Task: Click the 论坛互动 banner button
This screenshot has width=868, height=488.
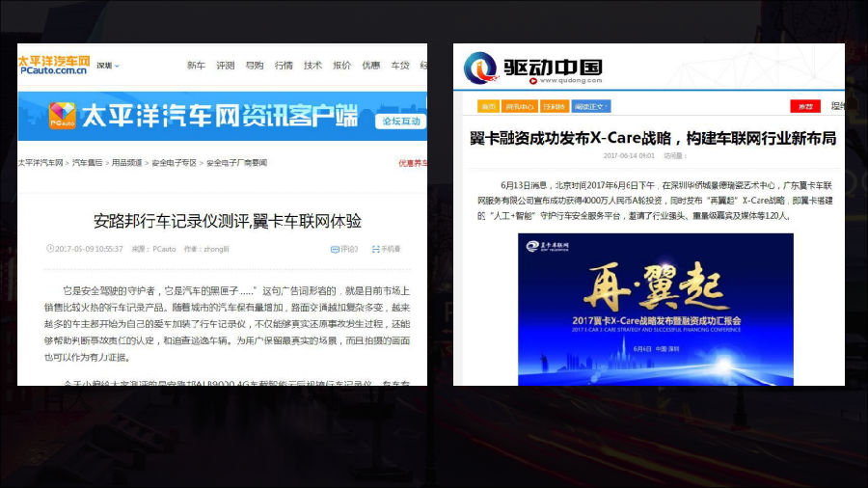Action: pyautogui.click(x=401, y=121)
